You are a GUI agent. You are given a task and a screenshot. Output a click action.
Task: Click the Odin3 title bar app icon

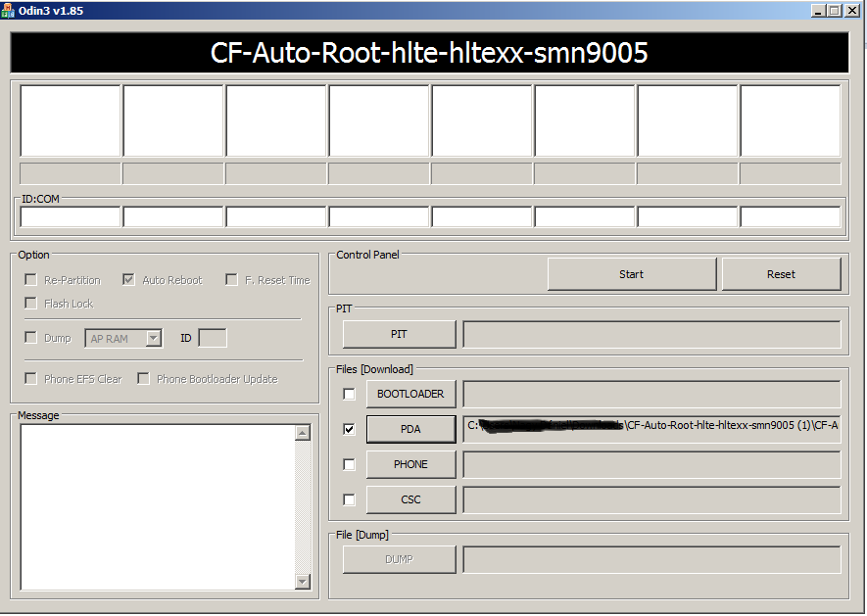coord(8,11)
